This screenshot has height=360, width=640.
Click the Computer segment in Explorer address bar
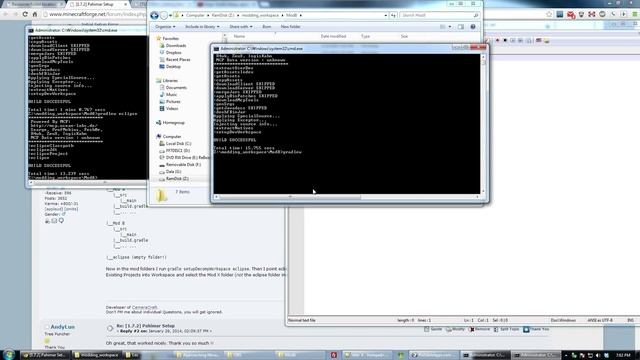195,15
